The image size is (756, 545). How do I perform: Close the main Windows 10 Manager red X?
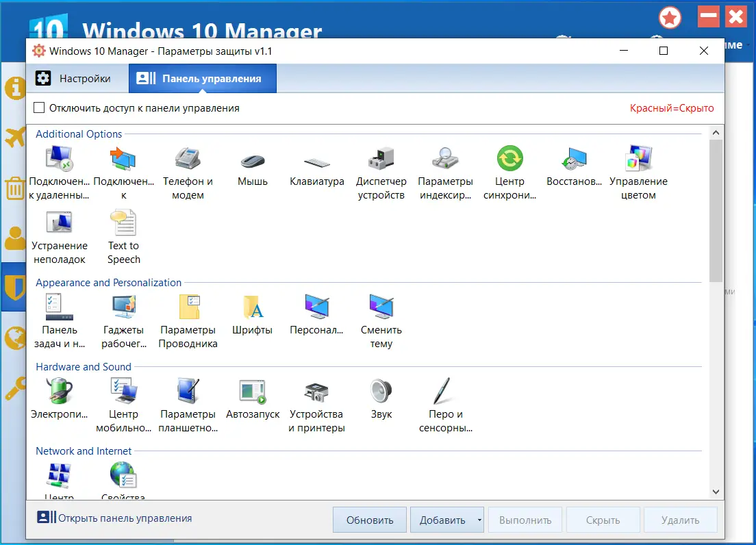click(x=736, y=16)
